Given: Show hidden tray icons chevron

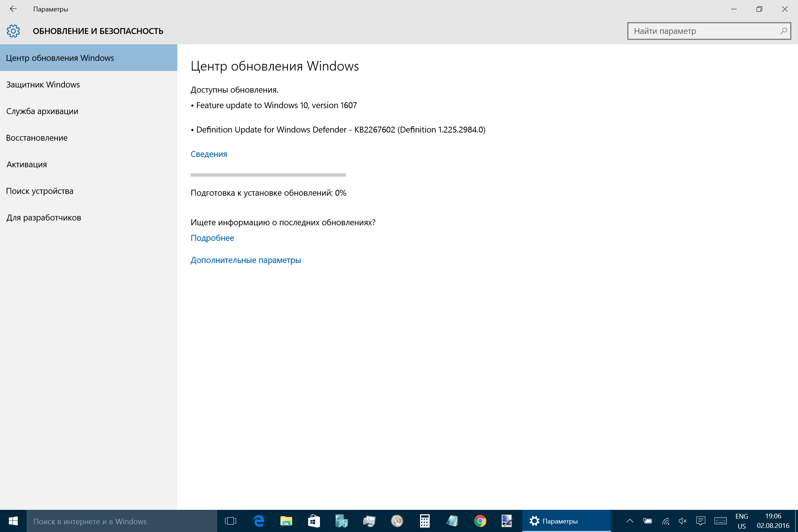Looking at the screenshot, I should click(630, 521).
